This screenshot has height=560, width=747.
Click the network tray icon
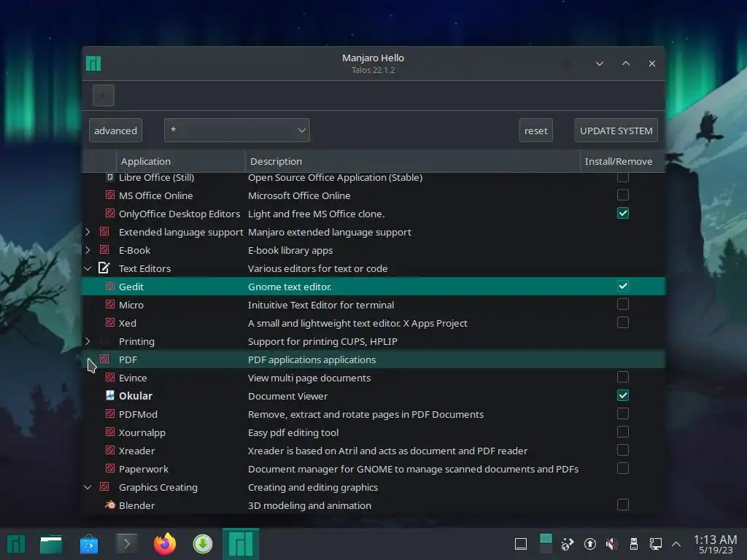click(x=656, y=544)
